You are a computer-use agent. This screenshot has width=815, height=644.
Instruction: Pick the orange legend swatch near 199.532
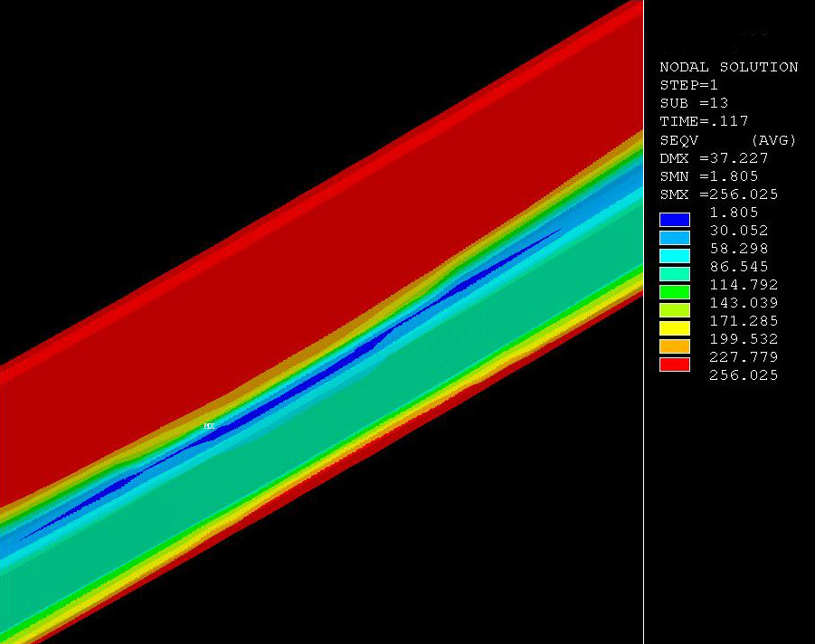click(x=675, y=346)
